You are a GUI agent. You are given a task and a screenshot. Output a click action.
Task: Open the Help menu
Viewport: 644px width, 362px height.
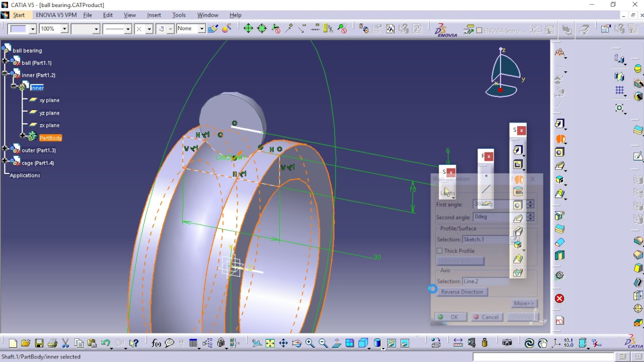pyautogui.click(x=235, y=15)
